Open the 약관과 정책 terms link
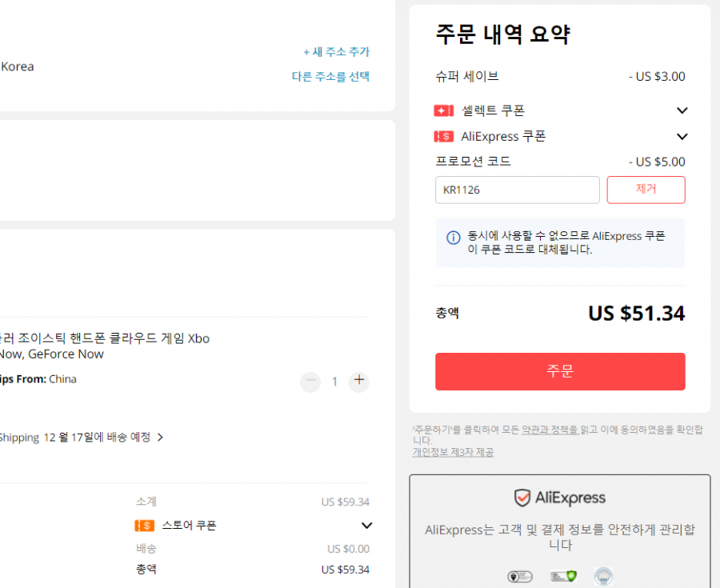Screen dimensions: 720x588 550,430
